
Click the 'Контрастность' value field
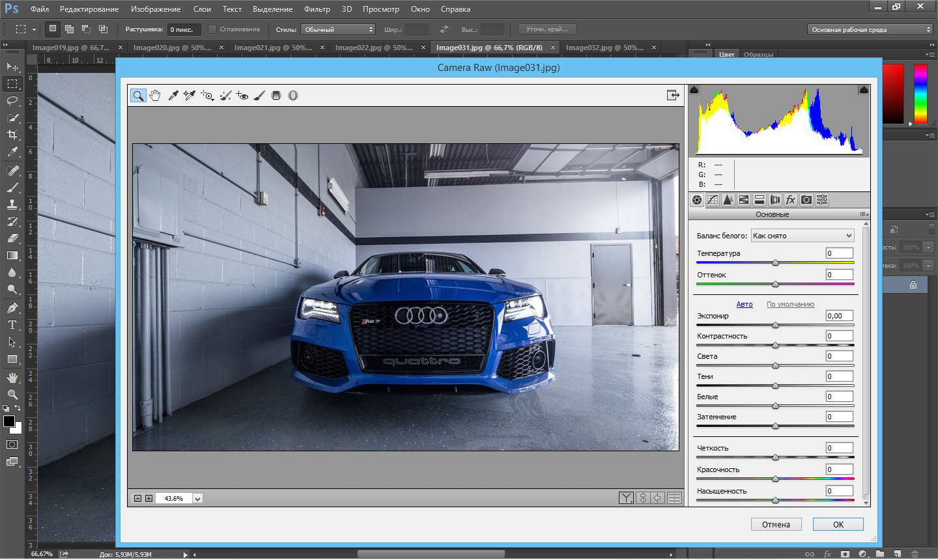pos(839,336)
